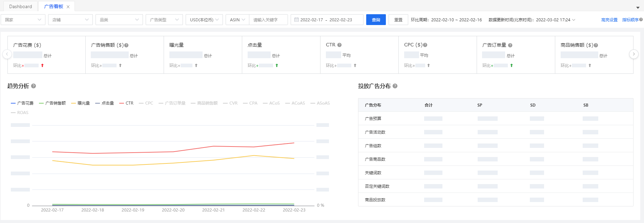
Task: Click the help icon next to 投放广告分布
Action: click(x=395, y=86)
